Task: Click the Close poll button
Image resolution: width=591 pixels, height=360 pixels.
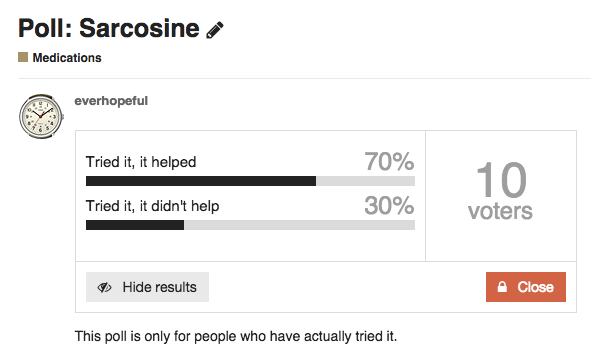Action: (x=526, y=287)
